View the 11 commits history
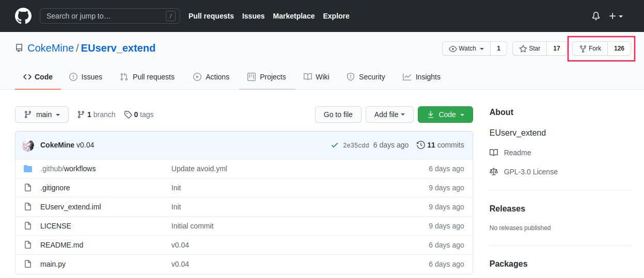The image size is (644, 278). coord(440,145)
